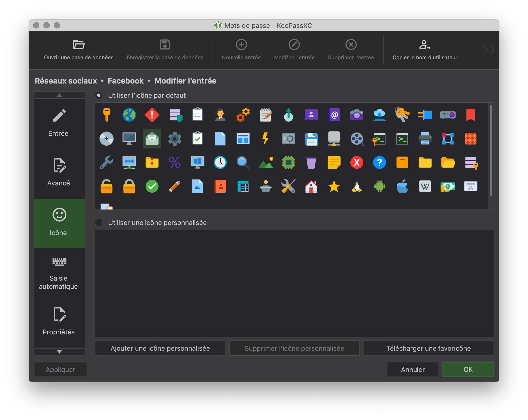528x420 pixels.
Task: Choose the printer icon
Action: click(x=425, y=139)
